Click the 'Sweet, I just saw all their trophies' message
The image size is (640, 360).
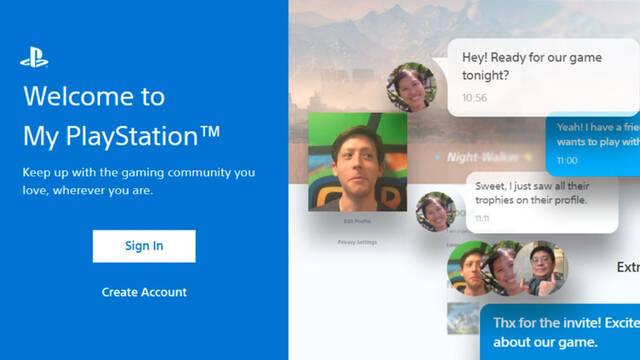(x=542, y=202)
